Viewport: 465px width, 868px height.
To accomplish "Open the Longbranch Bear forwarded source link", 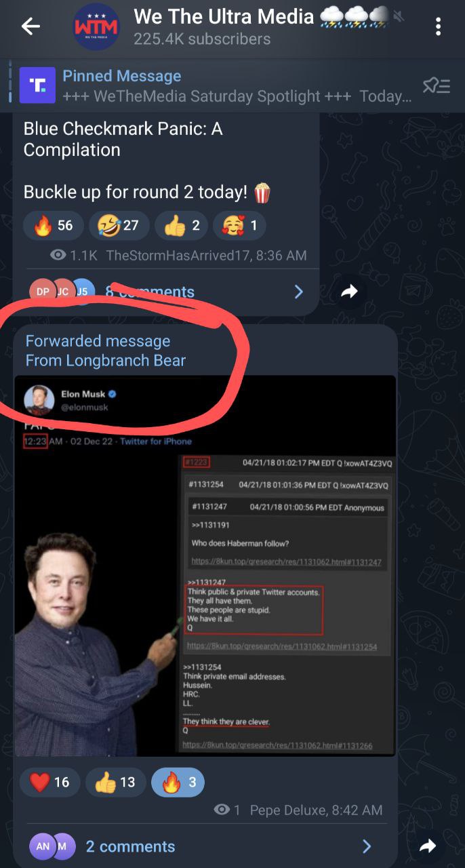I will (106, 361).
